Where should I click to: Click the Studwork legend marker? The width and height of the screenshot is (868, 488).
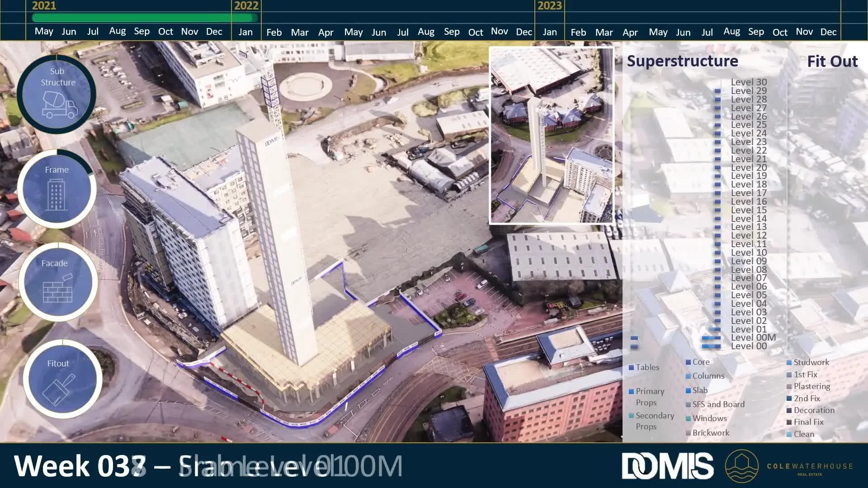[x=789, y=362]
